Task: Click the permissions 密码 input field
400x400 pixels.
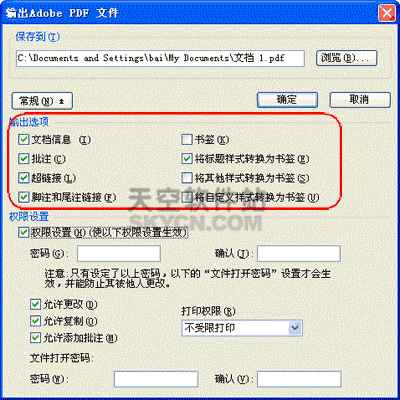Action: (x=119, y=254)
